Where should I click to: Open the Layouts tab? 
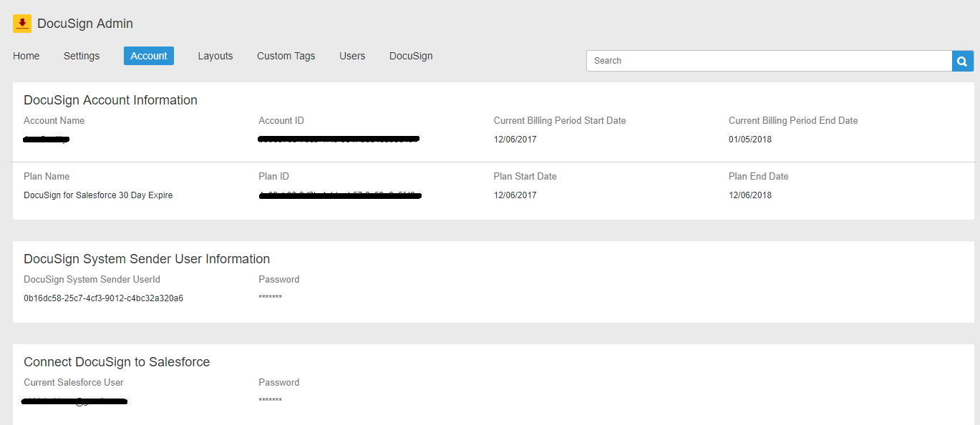(215, 56)
